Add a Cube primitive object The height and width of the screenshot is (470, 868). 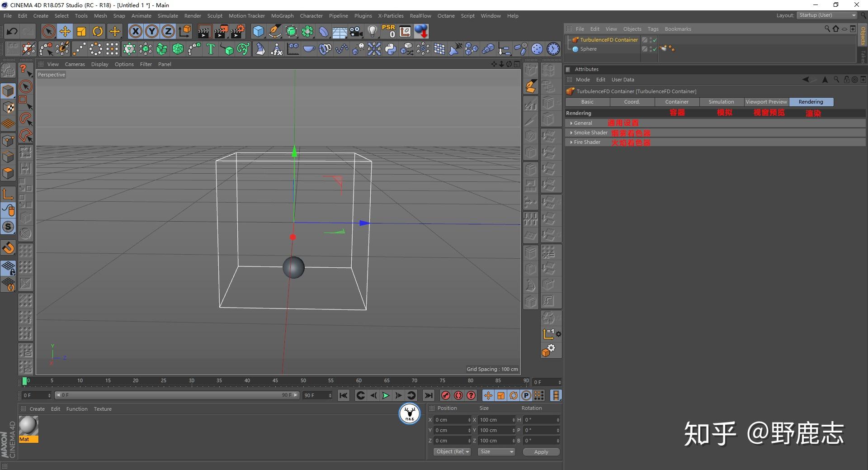click(258, 31)
